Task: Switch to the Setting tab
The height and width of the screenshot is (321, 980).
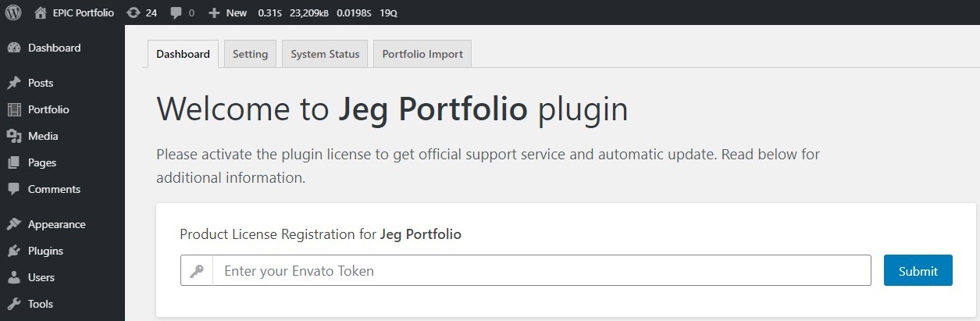Action: coord(250,54)
